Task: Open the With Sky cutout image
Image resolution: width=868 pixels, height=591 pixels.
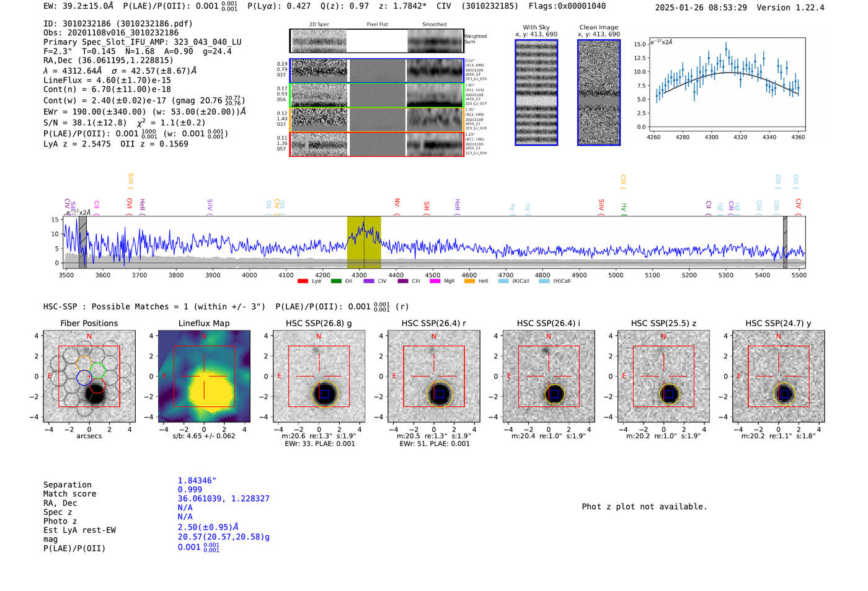Action: point(536,92)
